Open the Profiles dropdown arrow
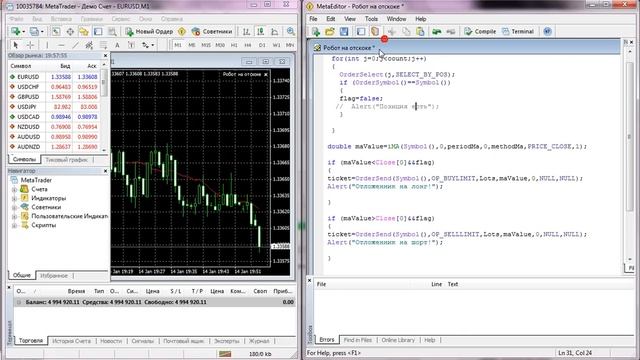Viewport: 640px width, 360px height. [x=42, y=31]
